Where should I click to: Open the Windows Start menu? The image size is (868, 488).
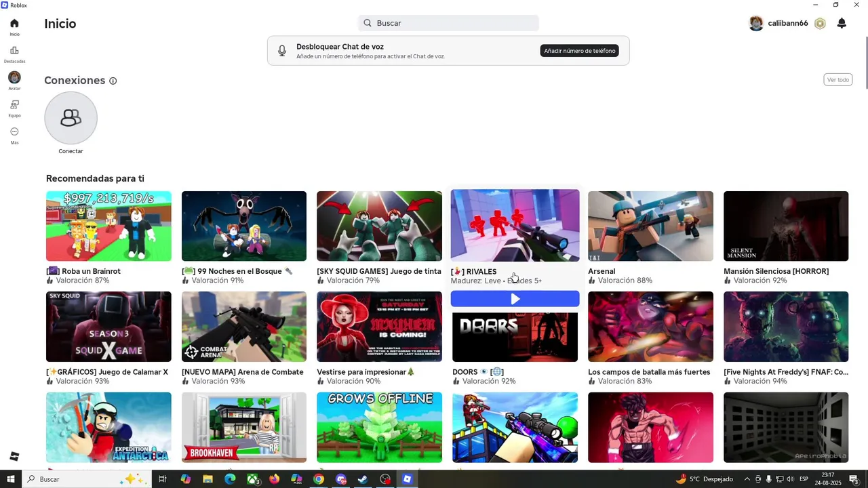(x=11, y=479)
